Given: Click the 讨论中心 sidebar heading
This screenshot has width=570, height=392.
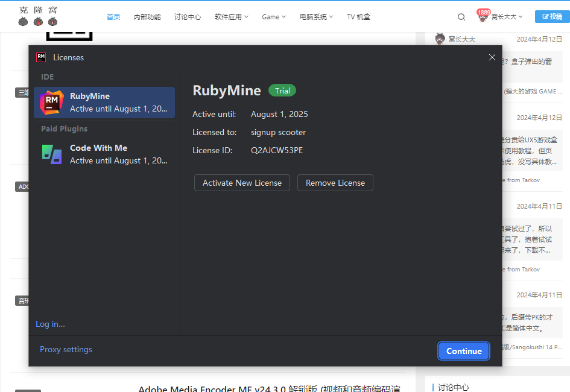Looking at the screenshot, I should click(453, 387).
